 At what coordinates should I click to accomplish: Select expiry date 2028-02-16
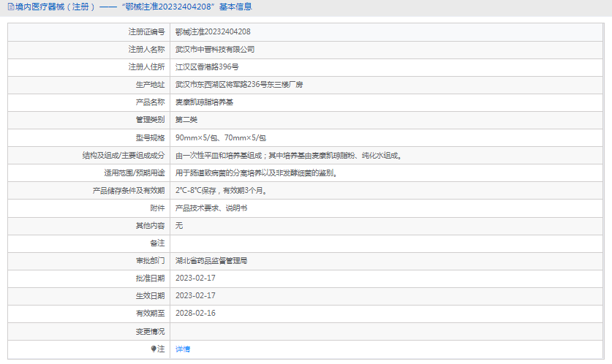[x=195, y=314]
